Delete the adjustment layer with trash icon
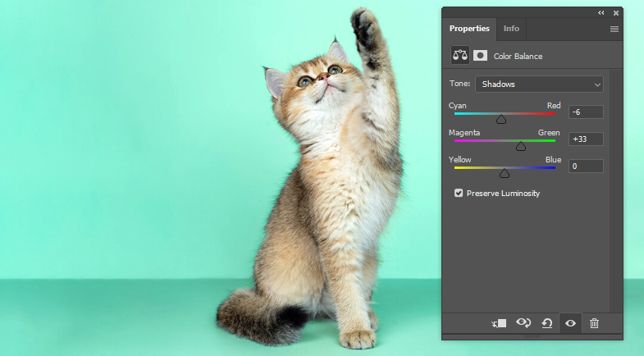644x356 pixels. coord(594,323)
